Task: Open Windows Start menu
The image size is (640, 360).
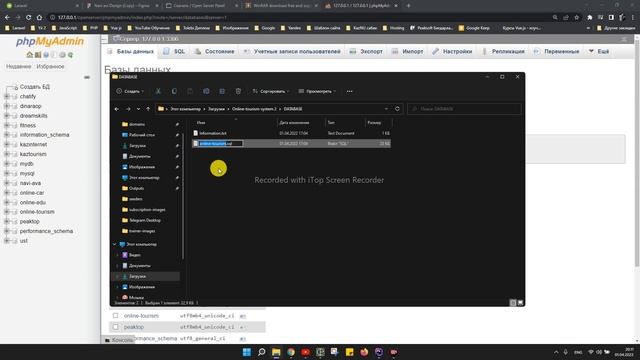Action: pyautogui.click(x=247, y=352)
